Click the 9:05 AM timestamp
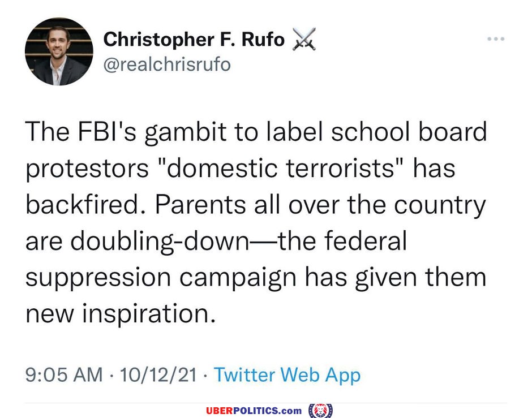Screen dimensions: 532x418 (64, 374)
